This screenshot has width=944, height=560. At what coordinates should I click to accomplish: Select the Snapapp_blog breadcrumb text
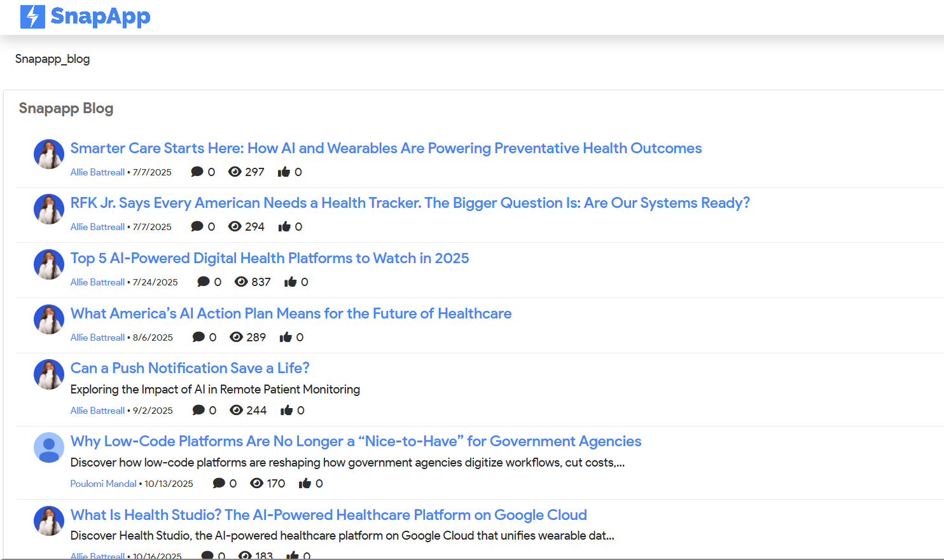point(52,59)
